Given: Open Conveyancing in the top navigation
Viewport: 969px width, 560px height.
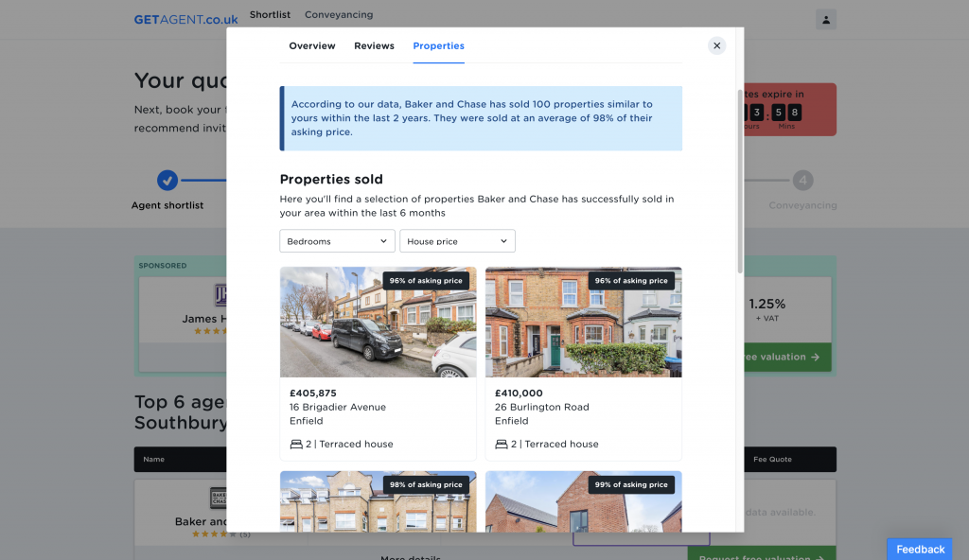Looking at the screenshot, I should coord(339,15).
